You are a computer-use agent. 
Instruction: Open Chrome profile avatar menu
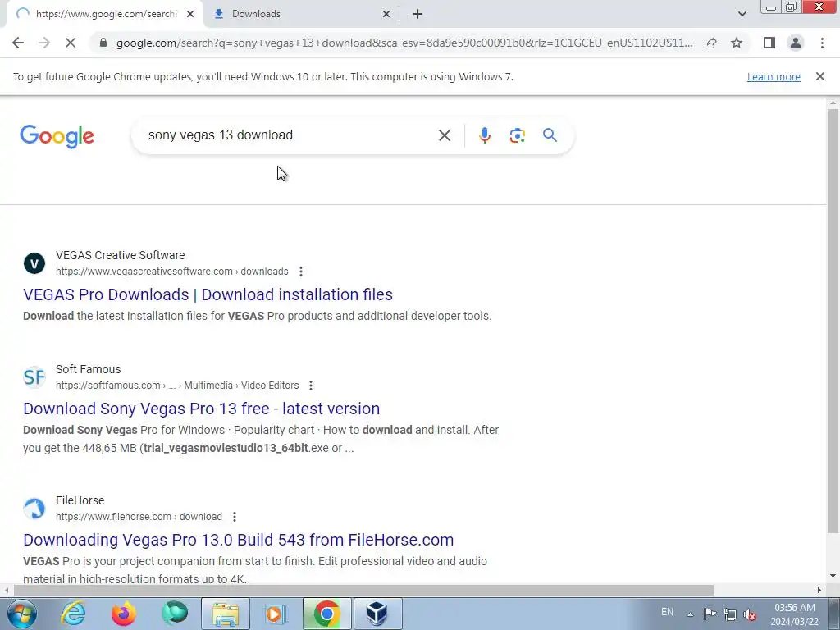point(796,43)
